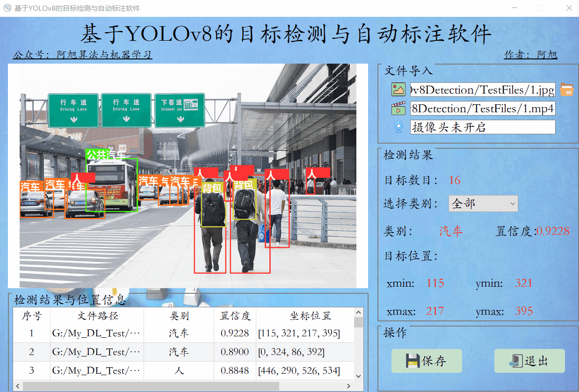
Task: Click the 作者：阿旭 author link
Action: click(x=530, y=54)
